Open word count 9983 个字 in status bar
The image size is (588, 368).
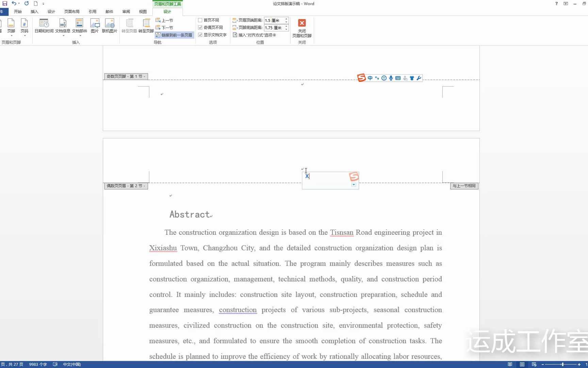[38, 364]
